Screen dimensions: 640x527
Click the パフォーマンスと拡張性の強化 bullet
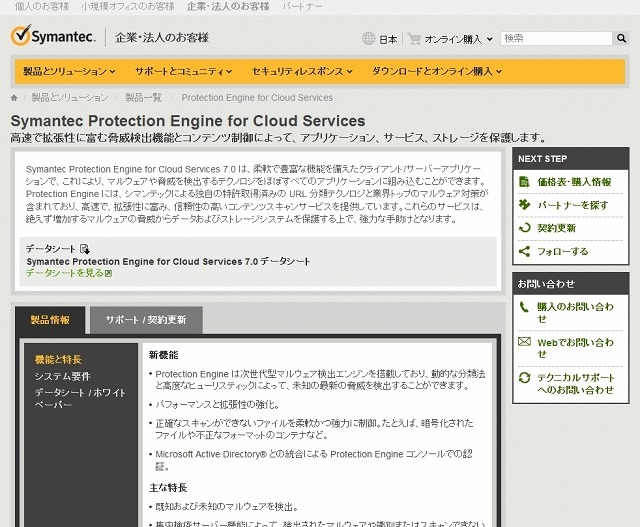[217, 405]
